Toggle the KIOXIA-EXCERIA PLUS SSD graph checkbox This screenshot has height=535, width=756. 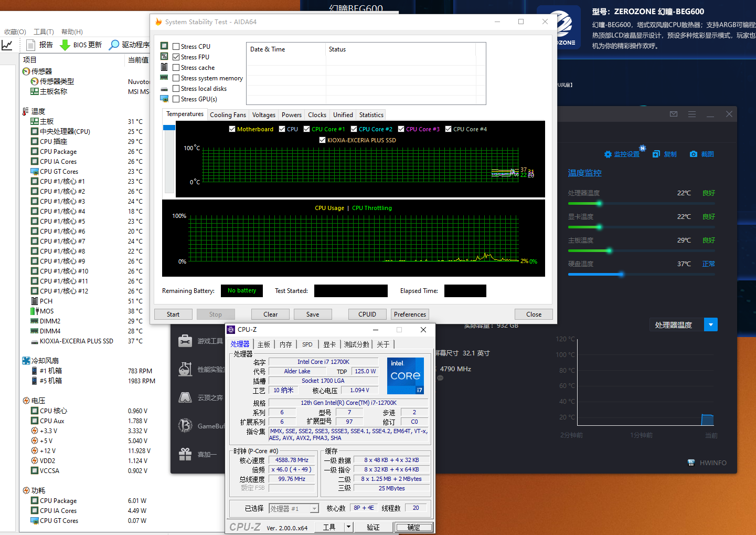click(x=322, y=140)
